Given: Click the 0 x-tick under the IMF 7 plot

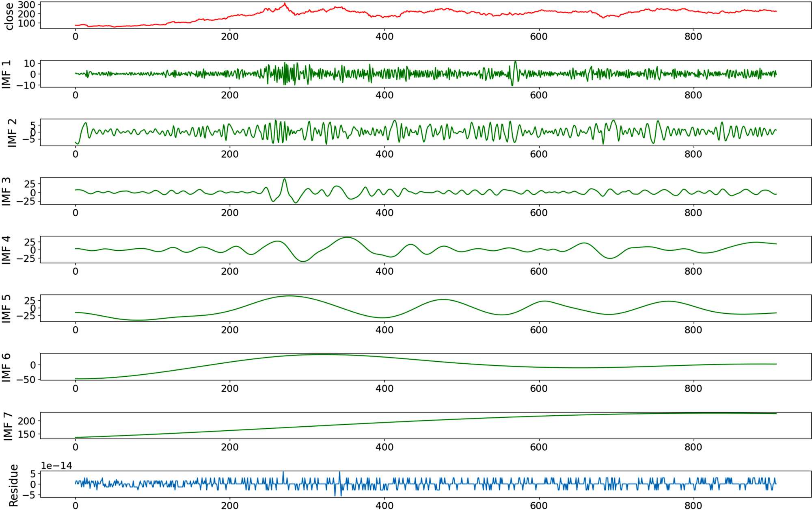Looking at the screenshot, I should pos(76,447).
